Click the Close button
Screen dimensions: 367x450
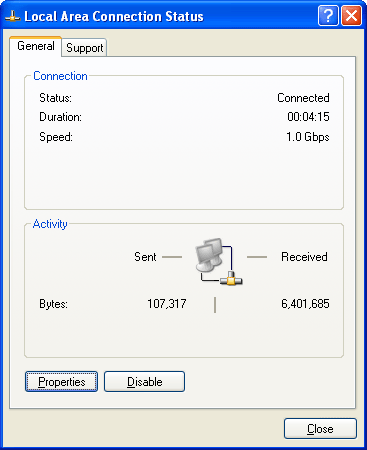click(320, 429)
